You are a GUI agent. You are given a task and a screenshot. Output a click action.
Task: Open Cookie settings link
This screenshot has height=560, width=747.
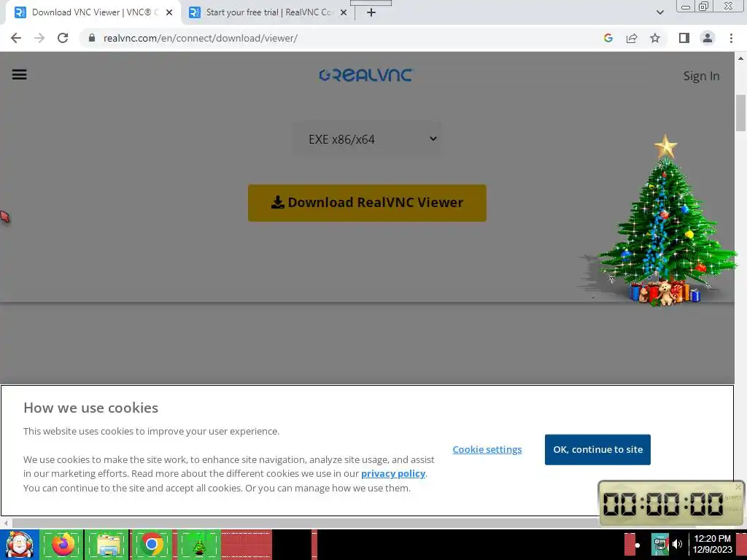pyautogui.click(x=487, y=449)
